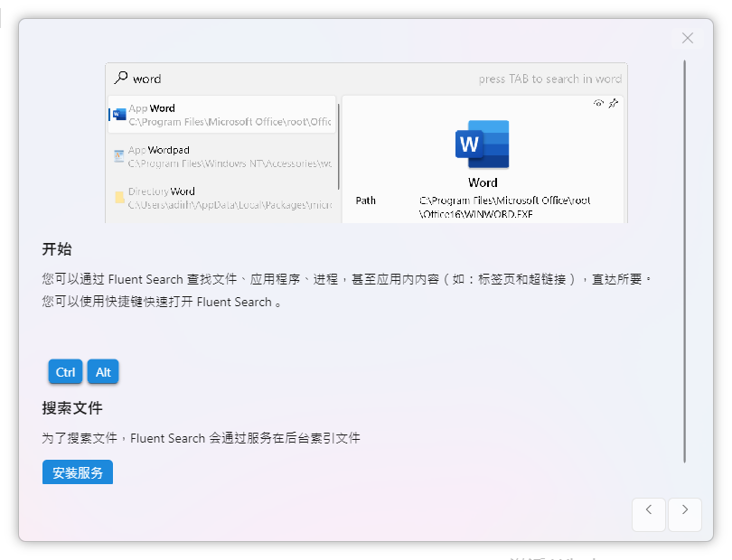This screenshot has width=732, height=560.
Task: Click the Path label in details pane
Action: pos(365,201)
